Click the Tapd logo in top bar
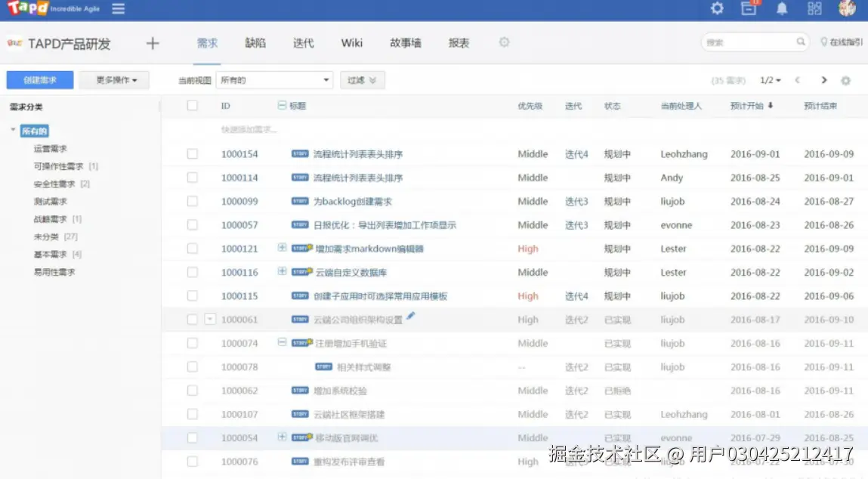The image size is (868, 479). [28, 8]
